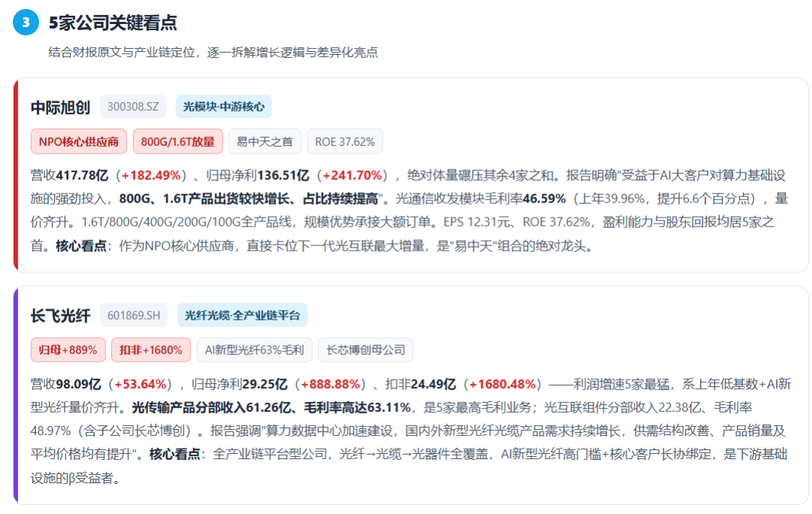
Task: Click stock code 601869.SH
Action: coord(134,315)
